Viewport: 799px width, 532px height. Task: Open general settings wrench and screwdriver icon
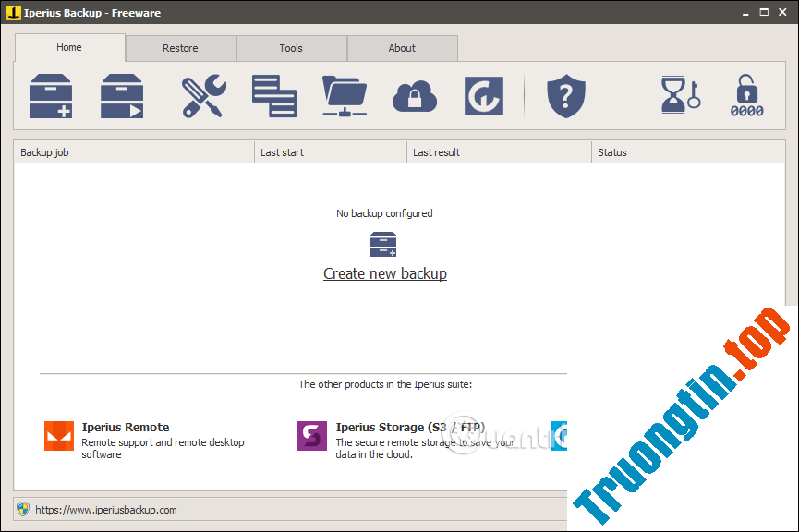[x=204, y=96]
